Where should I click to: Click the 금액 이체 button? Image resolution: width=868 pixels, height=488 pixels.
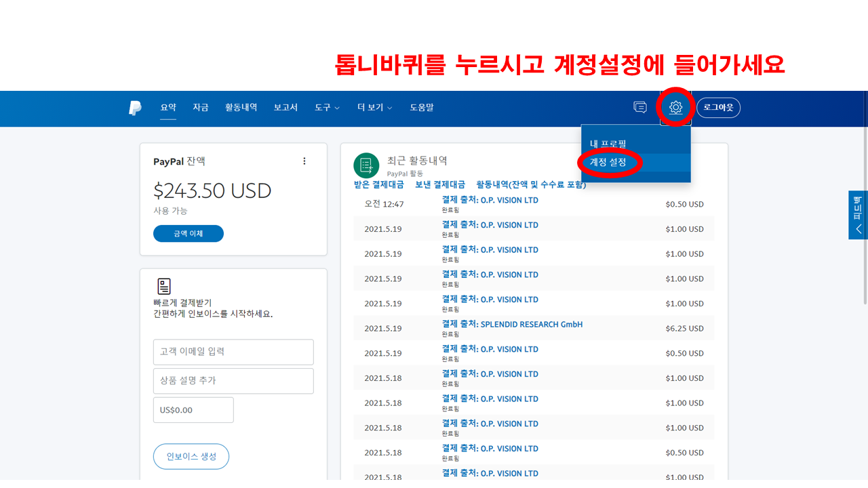(189, 233)
